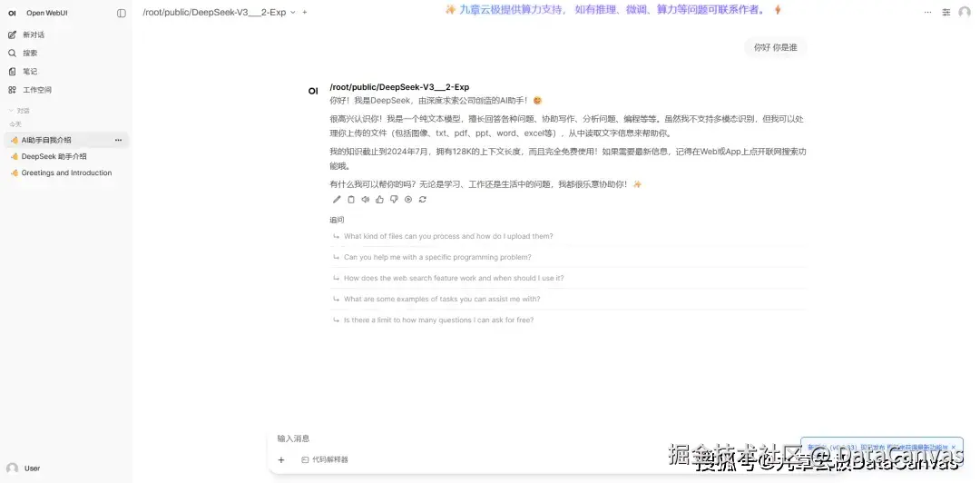Viewport: 980px width, 483px height.
Task: Give the response a thumbs up
Action: pos(379,200)
